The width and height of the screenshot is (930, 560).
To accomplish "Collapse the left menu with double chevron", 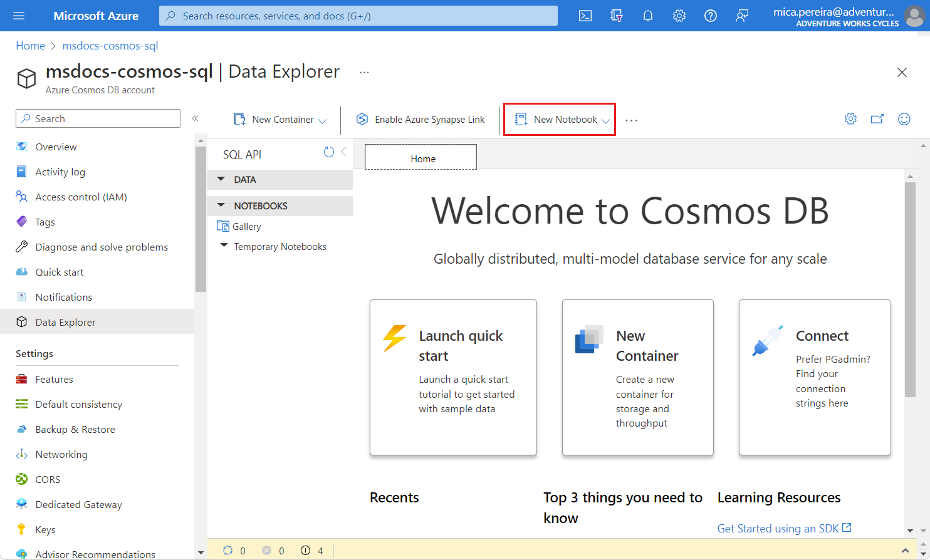I will pyautogui.click(x=195, y=118).
